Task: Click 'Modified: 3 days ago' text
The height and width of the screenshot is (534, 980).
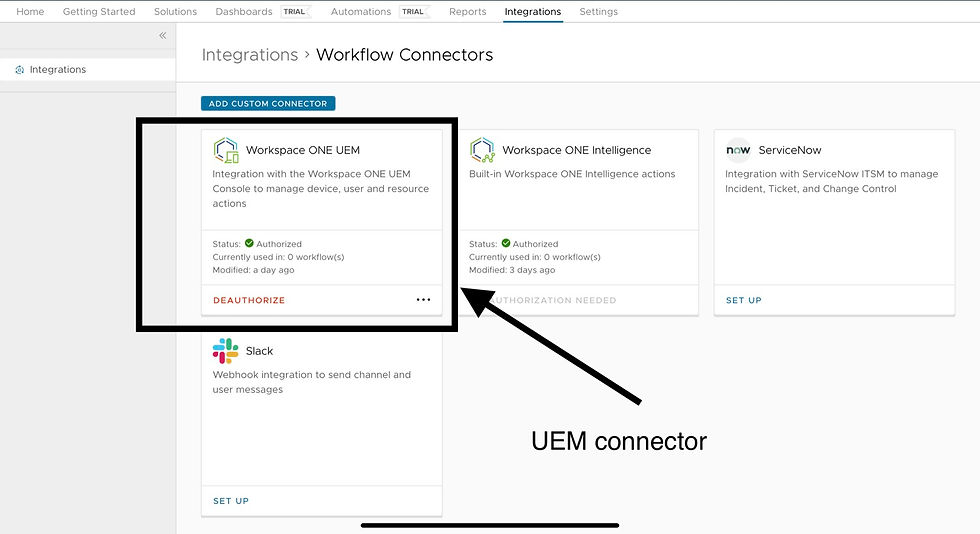Action: [x=512, y=270]
